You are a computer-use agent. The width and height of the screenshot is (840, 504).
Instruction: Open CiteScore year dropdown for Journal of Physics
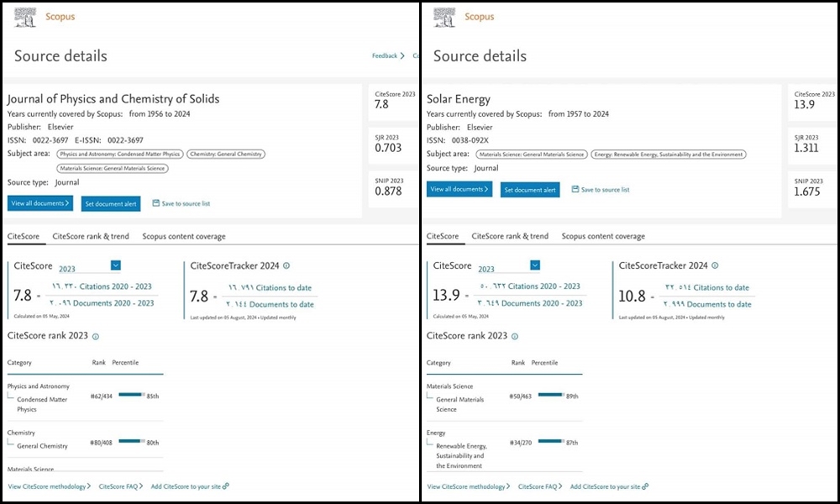(x=115, y=265)
